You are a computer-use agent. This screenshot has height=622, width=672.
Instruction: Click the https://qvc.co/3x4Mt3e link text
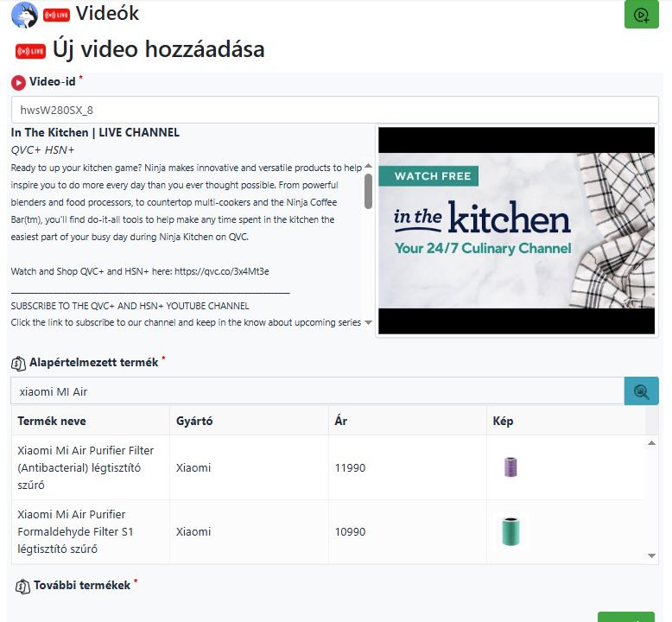coord(222,271)
